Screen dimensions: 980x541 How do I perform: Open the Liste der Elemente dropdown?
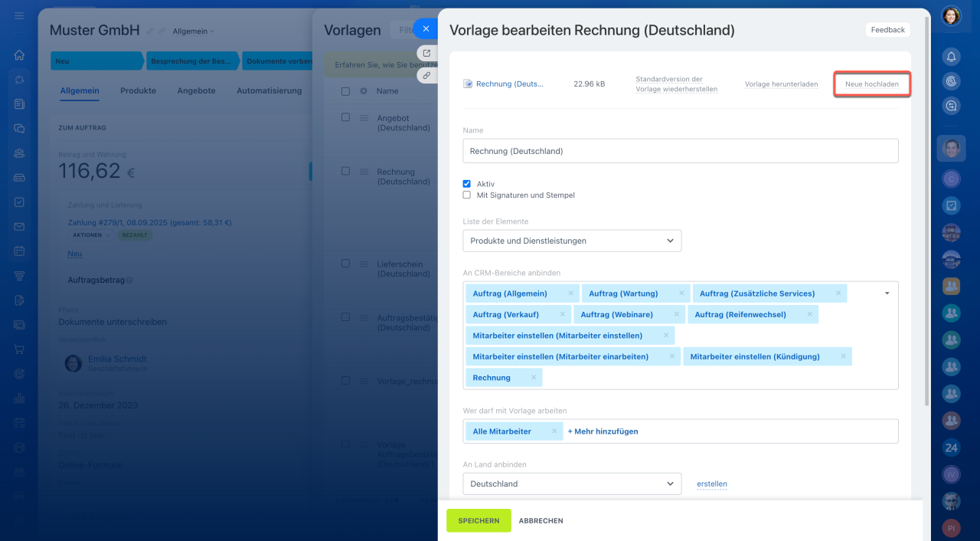click(x=572, y=241)
